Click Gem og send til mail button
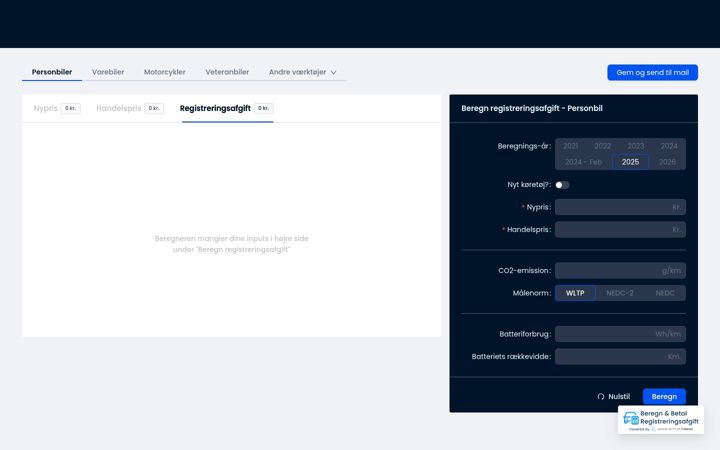The width and height of the screenshot is (720, 450). tap(652, 73)
